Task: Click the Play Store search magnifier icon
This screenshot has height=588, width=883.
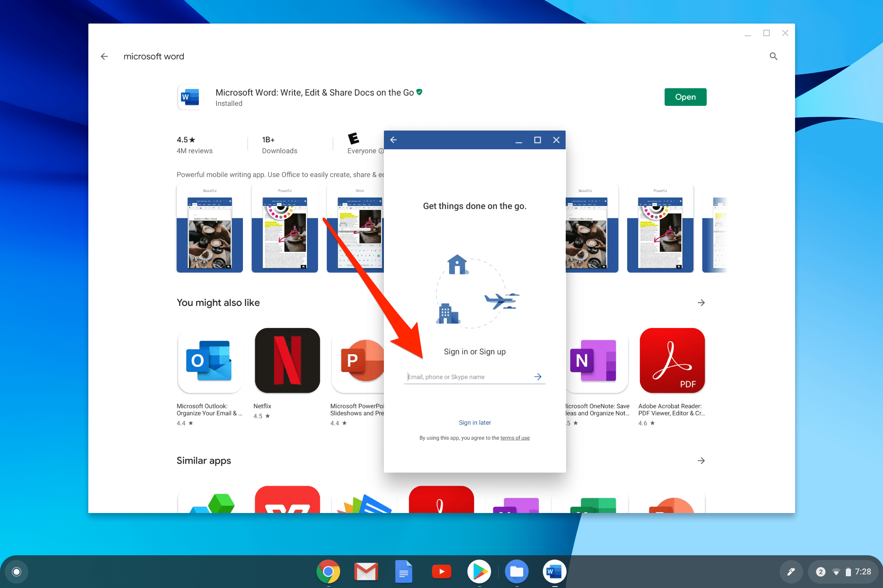Action: [773, 56]
